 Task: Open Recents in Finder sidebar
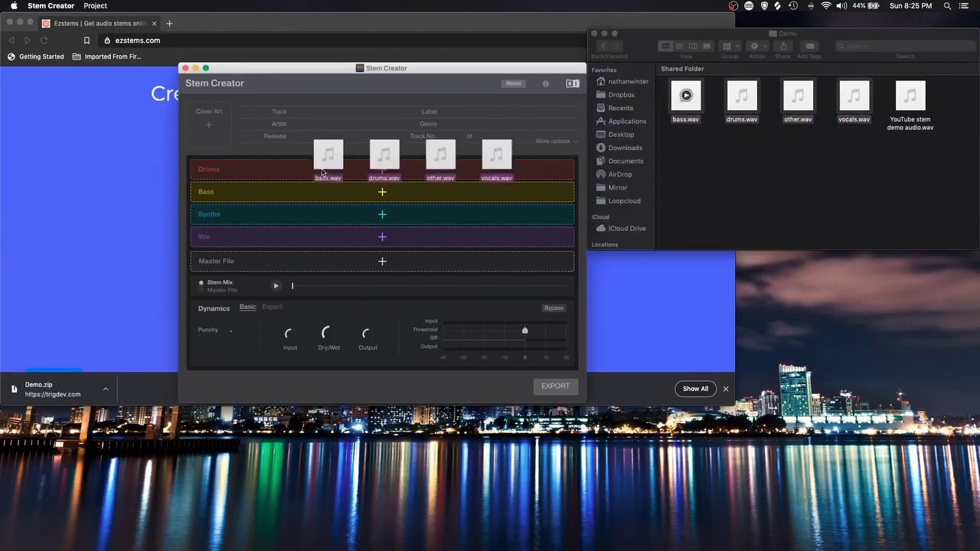[x=615, y=108]
